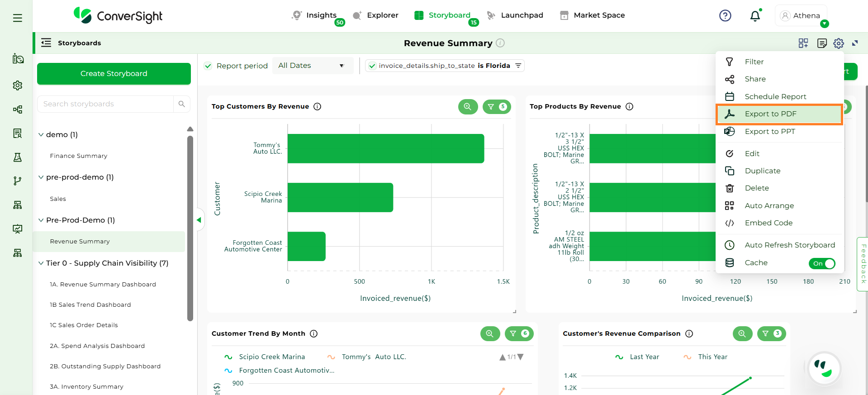Viewport: 868px width, 395px height.
Task: Click the Search storyboards input field
Action: tap(106, 104)
